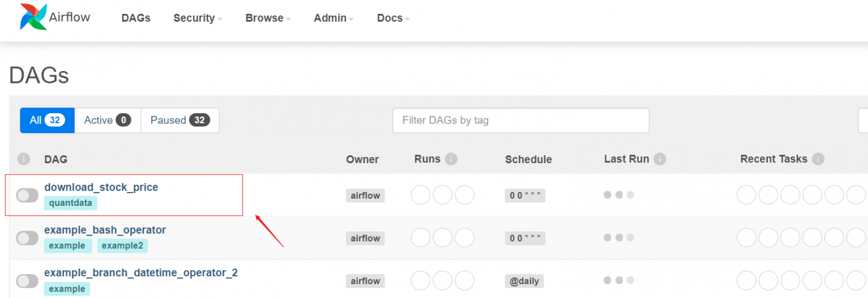868x298 pixels.
Task: Click first recent task circle for example_bash_operator
Action: tap(746, 238)
